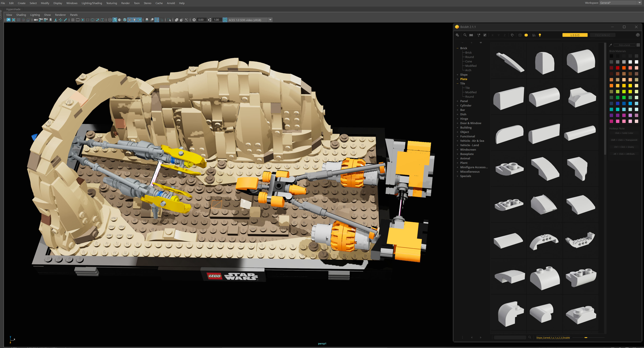
Task: Toggle the Z axis in BrickIt
Action: [x=505, y=35]
